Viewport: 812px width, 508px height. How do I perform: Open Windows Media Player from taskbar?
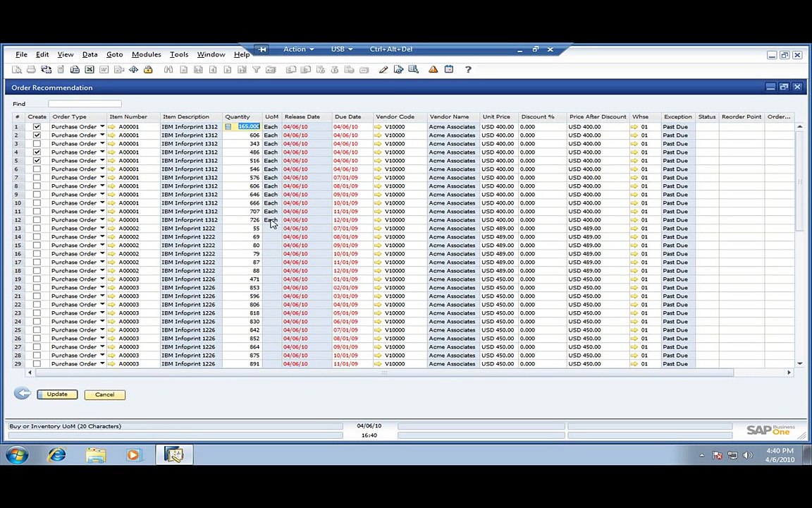click(134, 454)
